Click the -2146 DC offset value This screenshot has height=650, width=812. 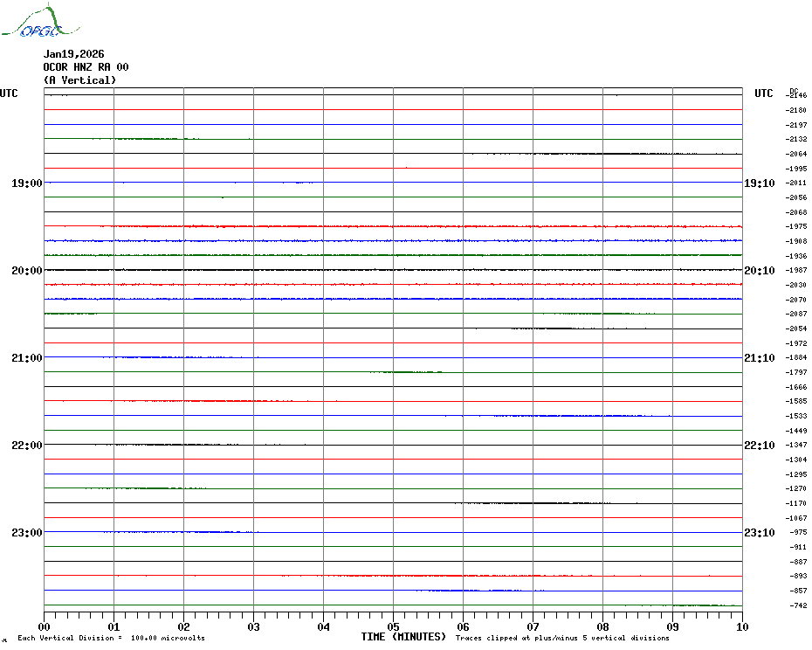(797, 95)
